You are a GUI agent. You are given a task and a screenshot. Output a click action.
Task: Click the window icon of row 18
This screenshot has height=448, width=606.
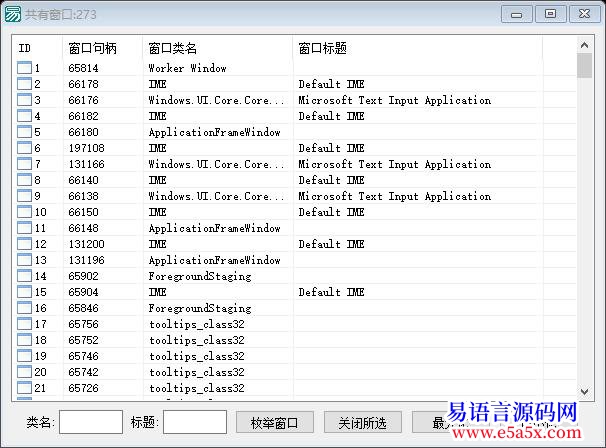[24, 340]
